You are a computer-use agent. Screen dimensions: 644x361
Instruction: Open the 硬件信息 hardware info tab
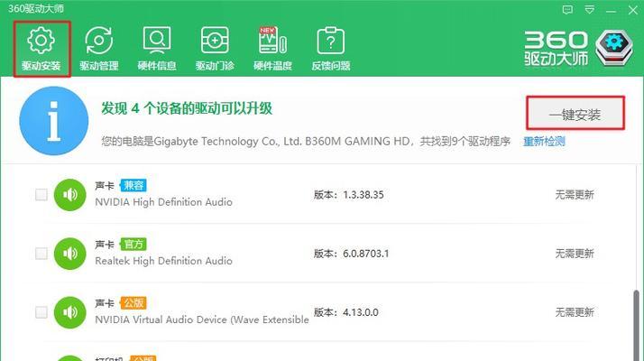157,49
